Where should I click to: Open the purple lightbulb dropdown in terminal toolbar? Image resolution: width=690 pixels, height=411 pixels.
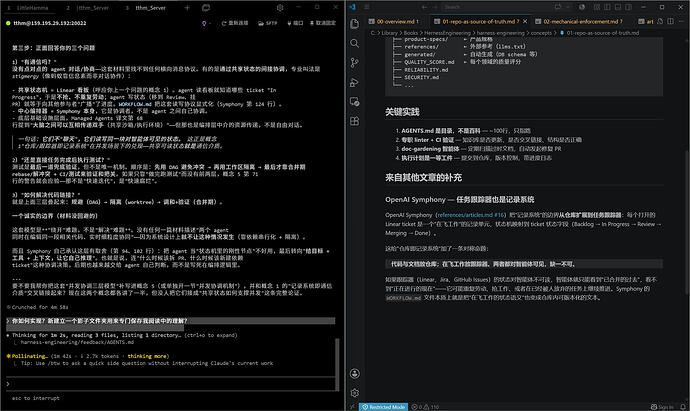[206, 23]
